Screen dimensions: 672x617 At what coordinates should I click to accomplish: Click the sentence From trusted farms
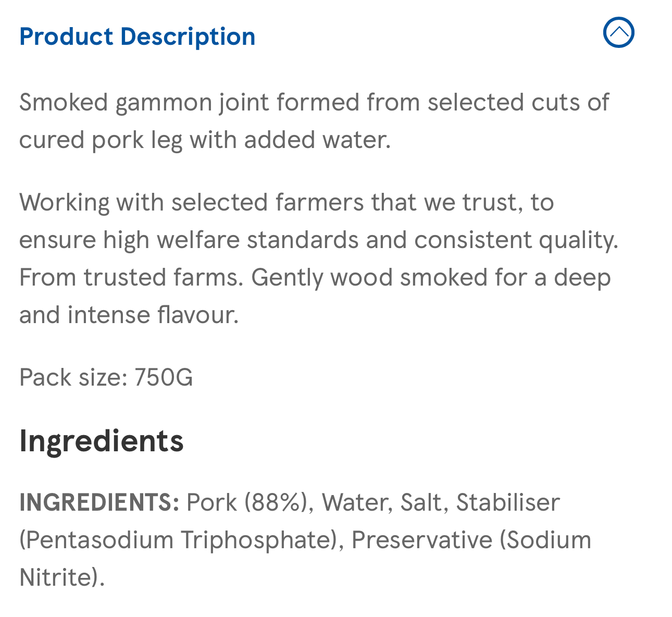coord(131,277)
